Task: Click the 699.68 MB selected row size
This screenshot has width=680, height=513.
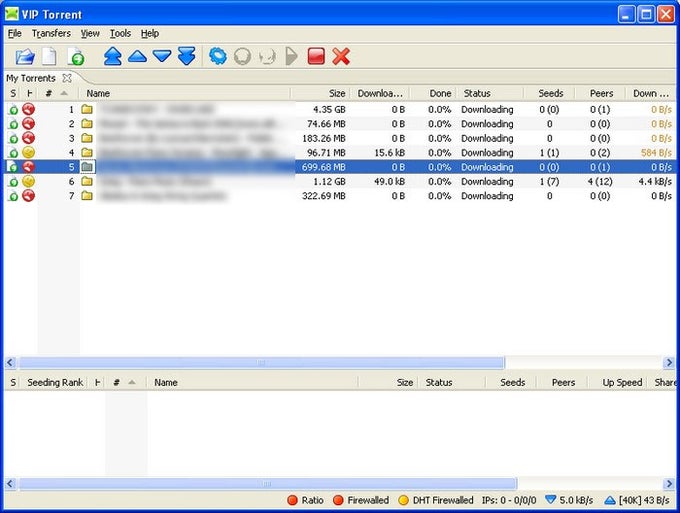Action: tap(324, 167)
